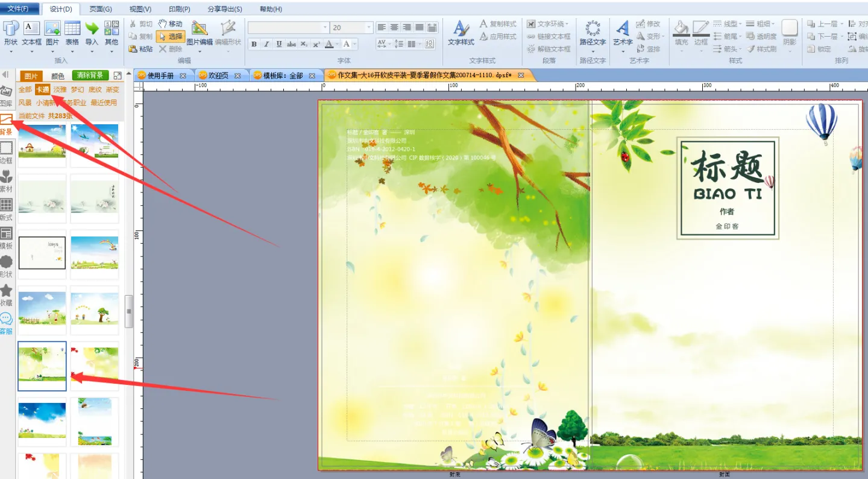Image resolution: width=868 pixels, height=479 pixels.
Task: Expand the font name dropdown
Action: coord(325,27)
